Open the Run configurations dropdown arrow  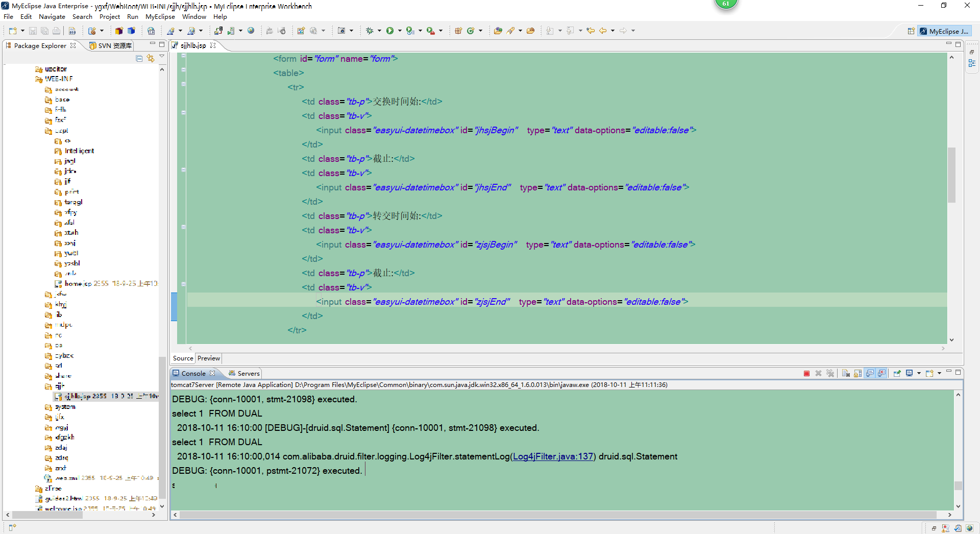tap(400, 31)
